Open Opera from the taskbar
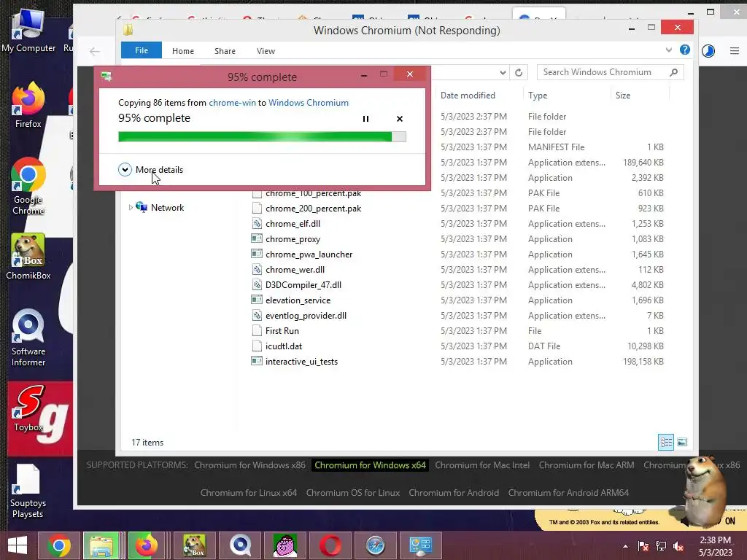Image resolution: width=747 pixels, height=560 pixels. [330, 545]
